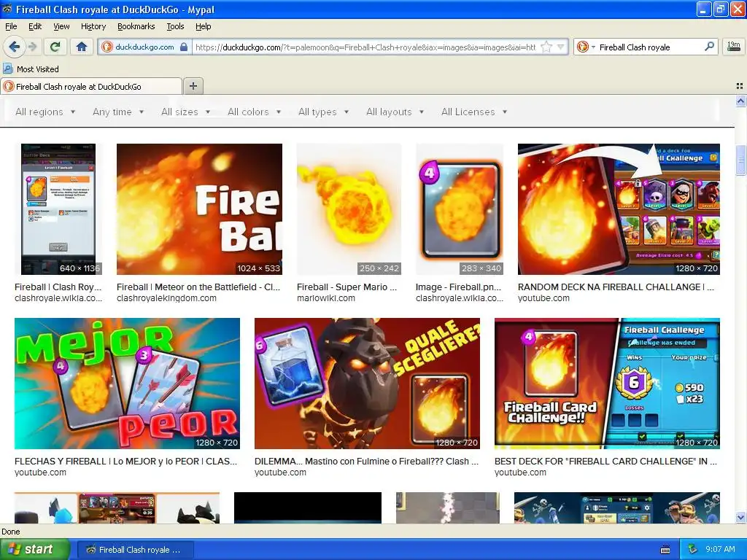Screen dimensions: 747x560
Task: Click the 'Fireball | Clash Roy...' title link
Action: pos(58,287)
